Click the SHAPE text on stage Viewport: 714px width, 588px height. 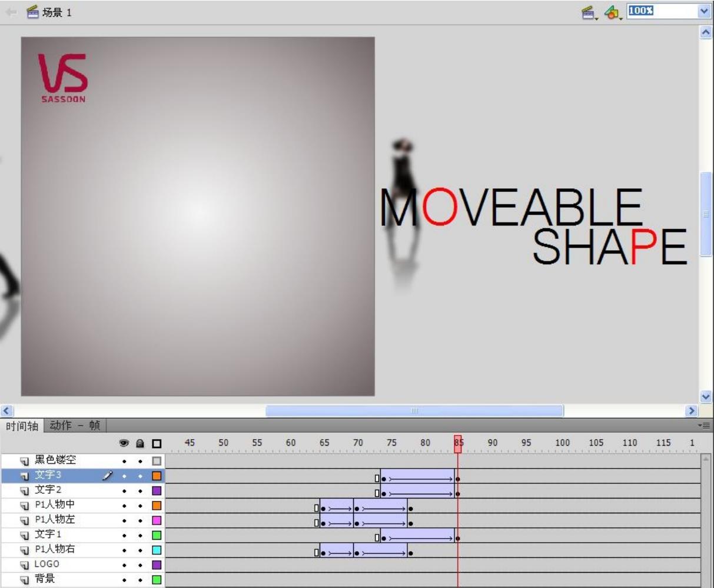(610, 247)
